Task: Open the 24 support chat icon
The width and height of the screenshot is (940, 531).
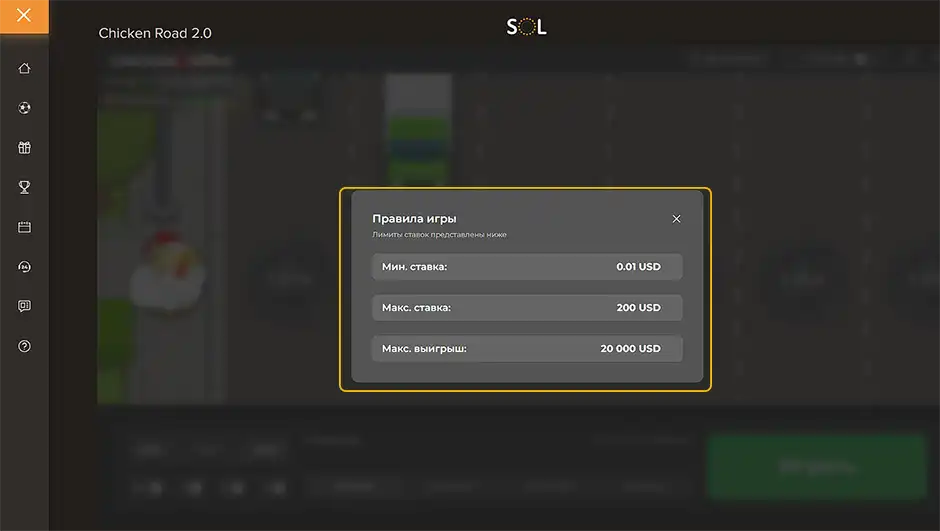Action: pos(24,267)
